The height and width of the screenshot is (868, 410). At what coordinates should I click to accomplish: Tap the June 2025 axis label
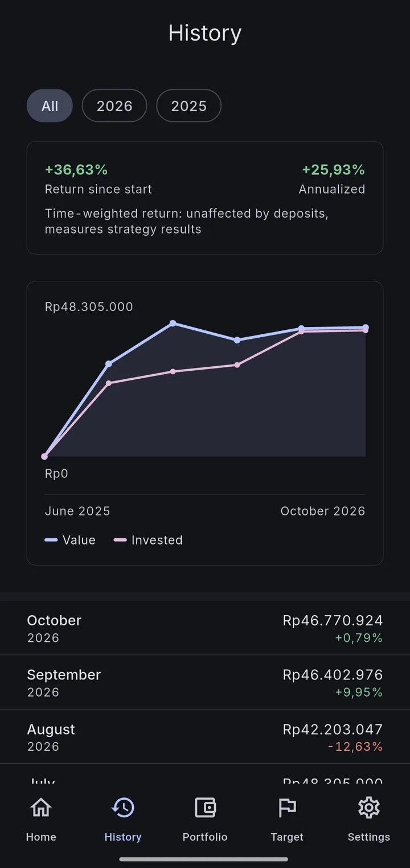(77, 511)
